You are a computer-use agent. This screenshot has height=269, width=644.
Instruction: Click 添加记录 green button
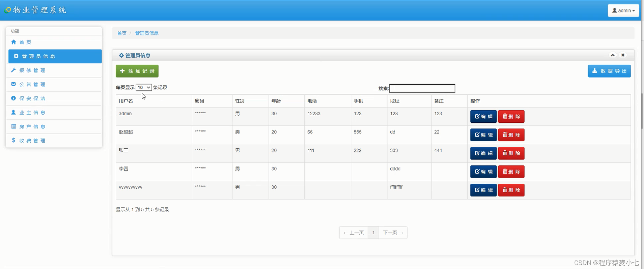point(137,71)
